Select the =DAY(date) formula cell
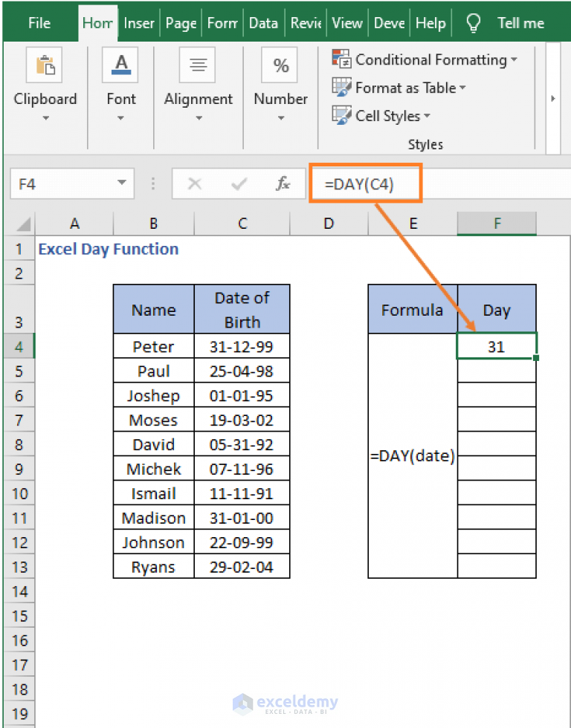571x728 pixels. 413,455
